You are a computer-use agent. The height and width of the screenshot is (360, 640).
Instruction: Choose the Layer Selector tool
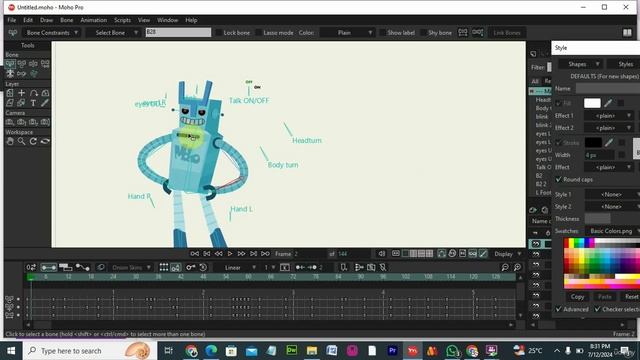tap(22, 103)
